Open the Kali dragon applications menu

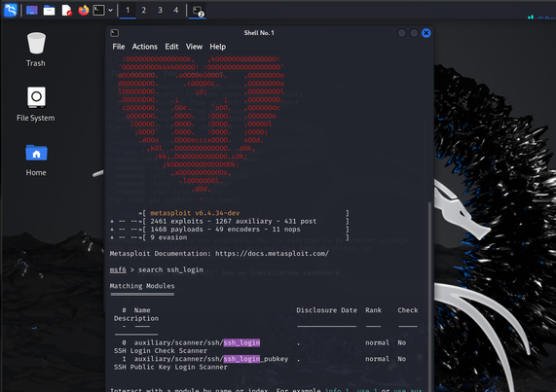tap(11, 10)
